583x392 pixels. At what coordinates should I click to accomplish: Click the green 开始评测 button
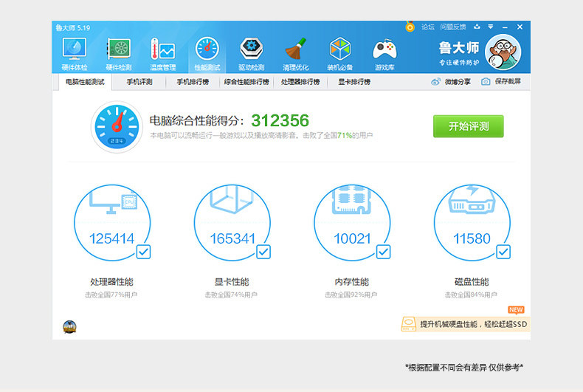pos(468,126)
